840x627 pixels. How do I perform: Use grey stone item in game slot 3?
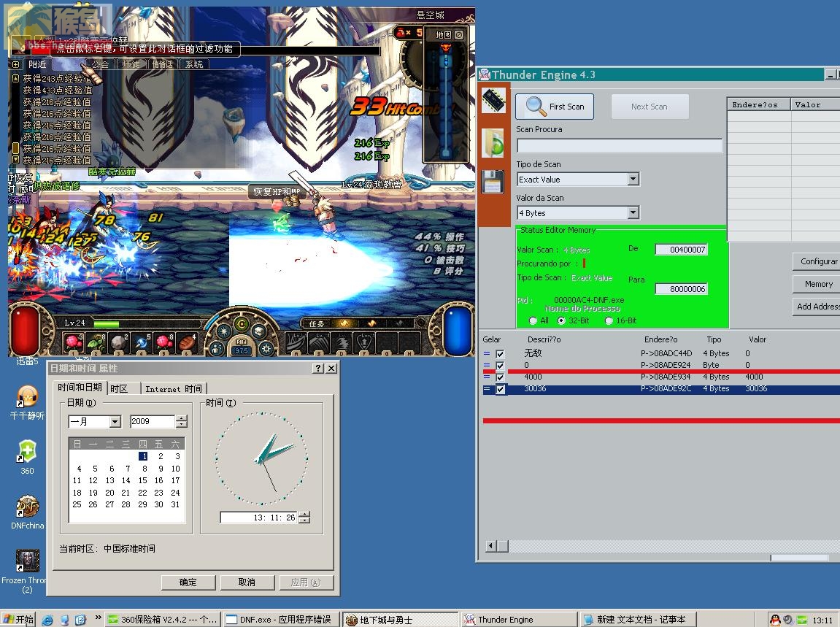pyautogui.click(x=117, y=343)
